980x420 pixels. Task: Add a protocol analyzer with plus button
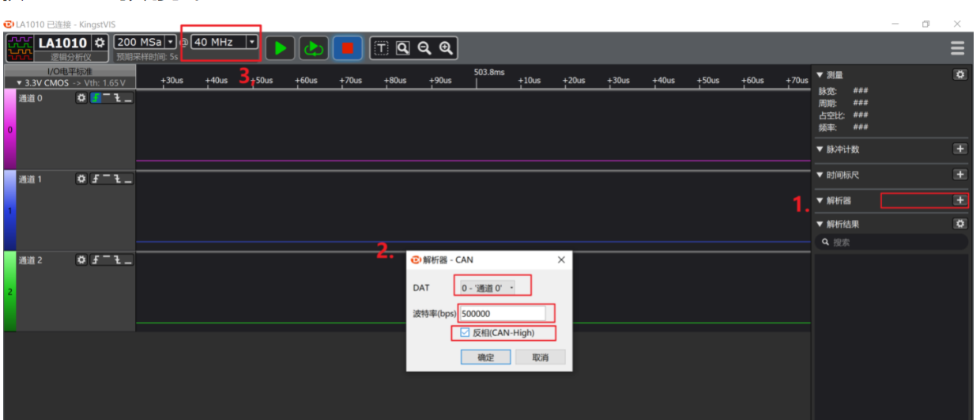pos(960,200)
